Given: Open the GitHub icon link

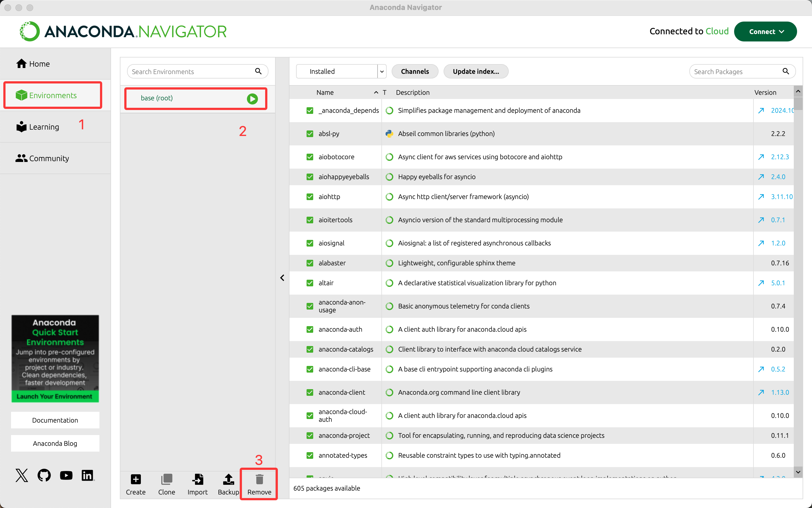Looking at the screenshot, I should coord(44,475).
